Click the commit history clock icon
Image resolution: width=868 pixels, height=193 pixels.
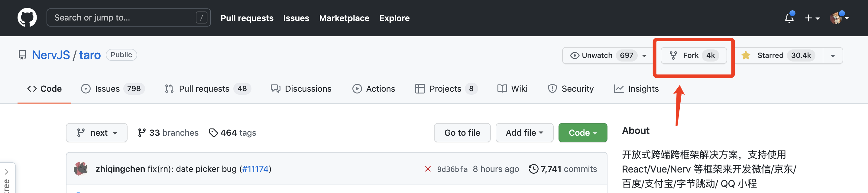[x=533, y=169]
